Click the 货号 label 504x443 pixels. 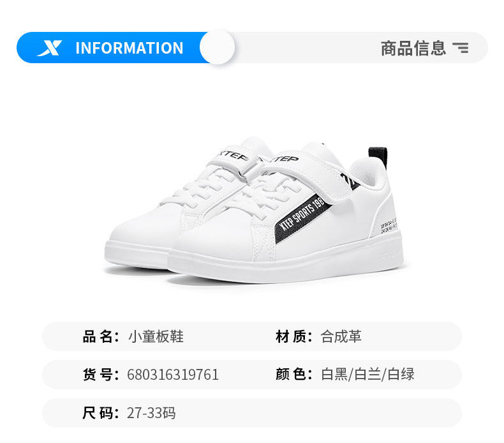101,375
